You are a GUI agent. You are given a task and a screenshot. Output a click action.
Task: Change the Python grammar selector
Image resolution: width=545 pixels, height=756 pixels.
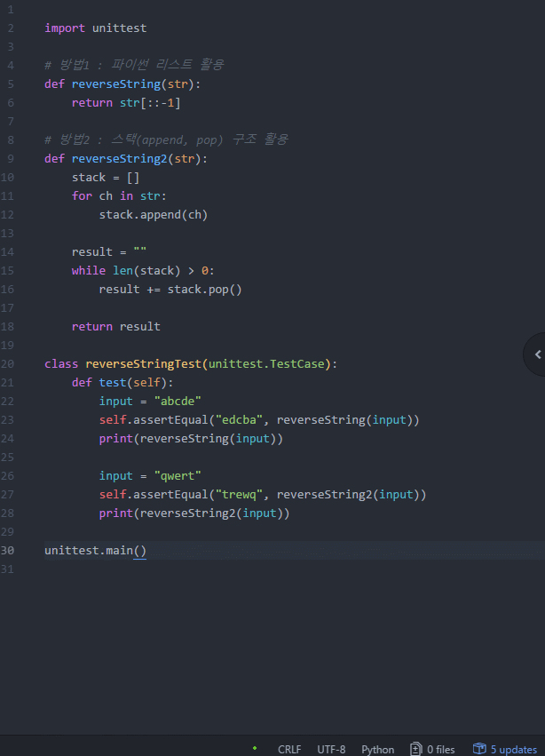tap(378, 749)
